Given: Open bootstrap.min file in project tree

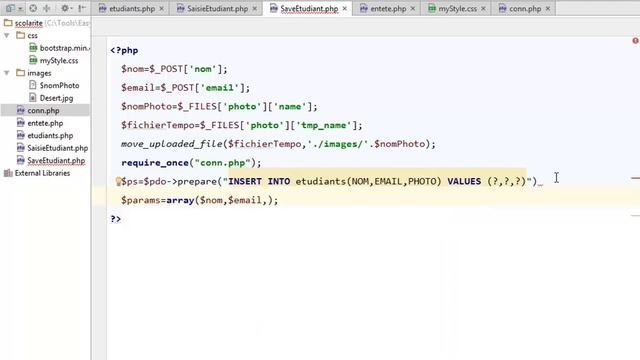Looking at the screenshot, I should coord(64,48).
